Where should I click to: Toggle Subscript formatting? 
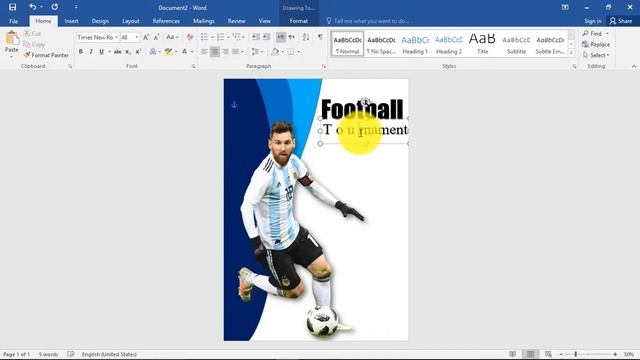click(x=128, y=51)
